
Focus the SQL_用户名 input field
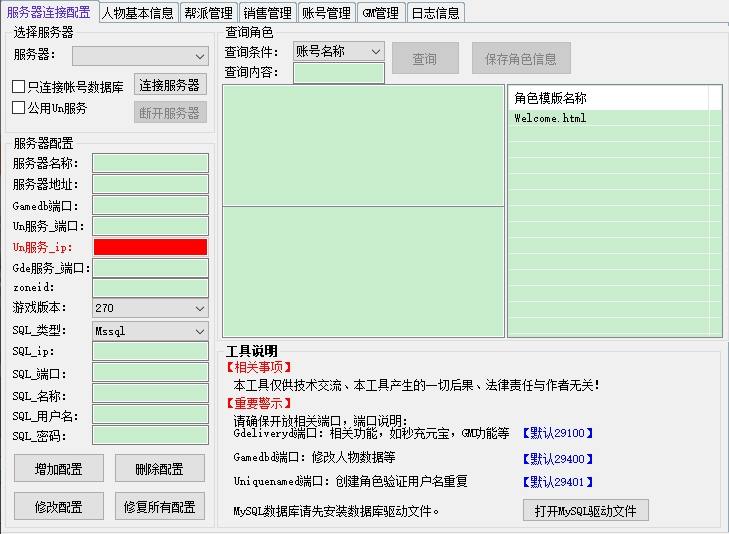150,415
